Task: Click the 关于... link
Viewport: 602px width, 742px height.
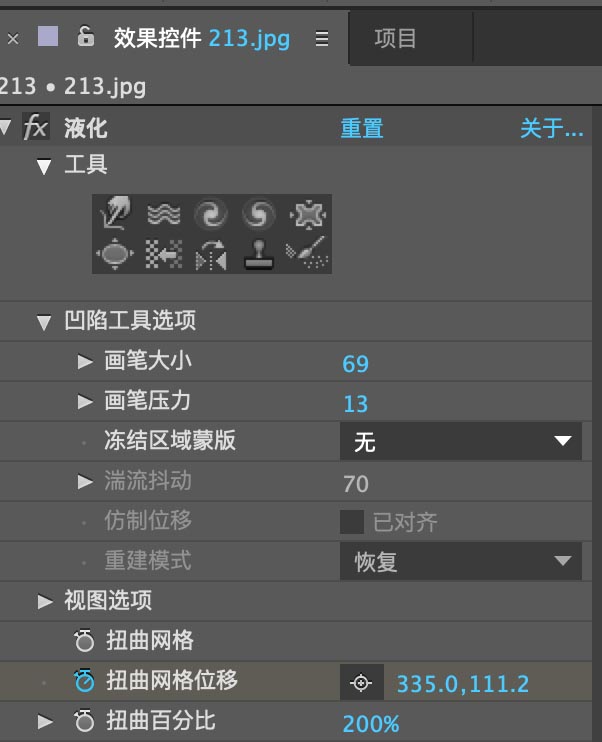Action: click(x=552, y=128)
